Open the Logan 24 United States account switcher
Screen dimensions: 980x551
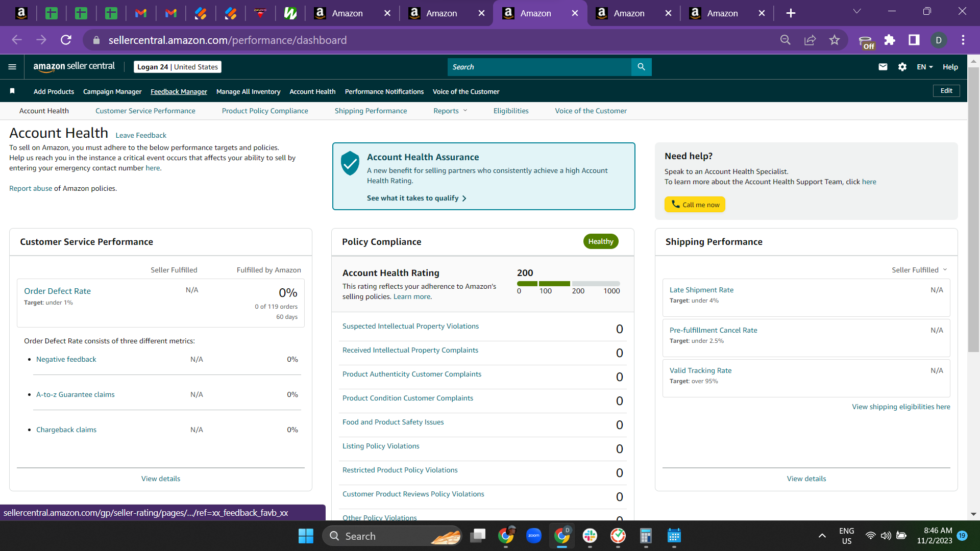coord(178,67)
